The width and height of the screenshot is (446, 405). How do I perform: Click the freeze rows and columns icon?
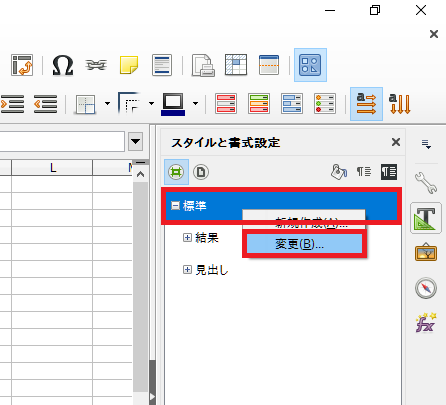click(x=236, y=65)
